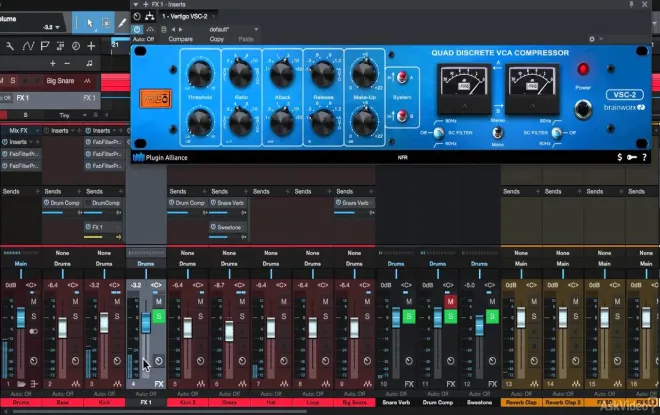The width and height of the screenshot is (660, 415).
Task: Open the Drums output selector on channel 4
Action: coord(146,264)
